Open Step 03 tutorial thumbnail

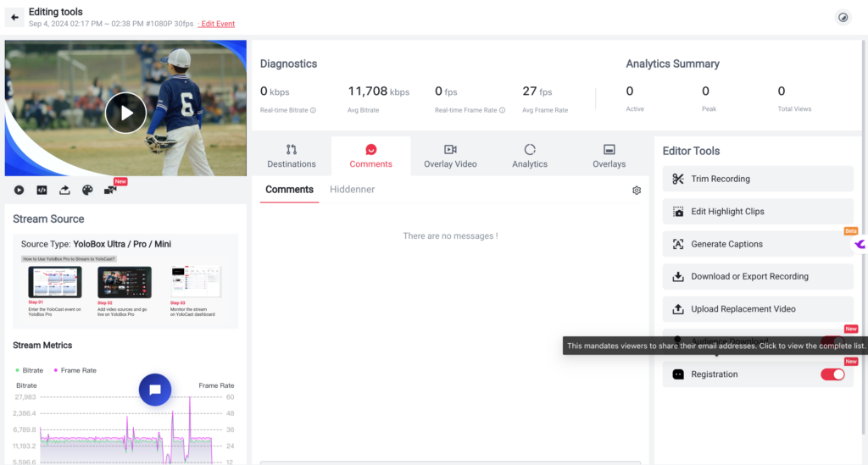196,282
